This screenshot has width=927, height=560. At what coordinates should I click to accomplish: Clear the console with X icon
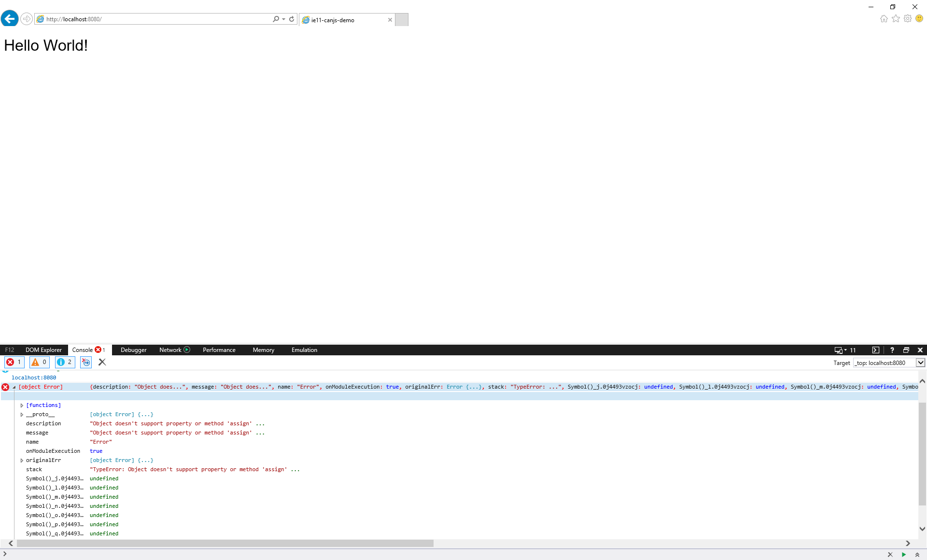[x=102, y=362]
